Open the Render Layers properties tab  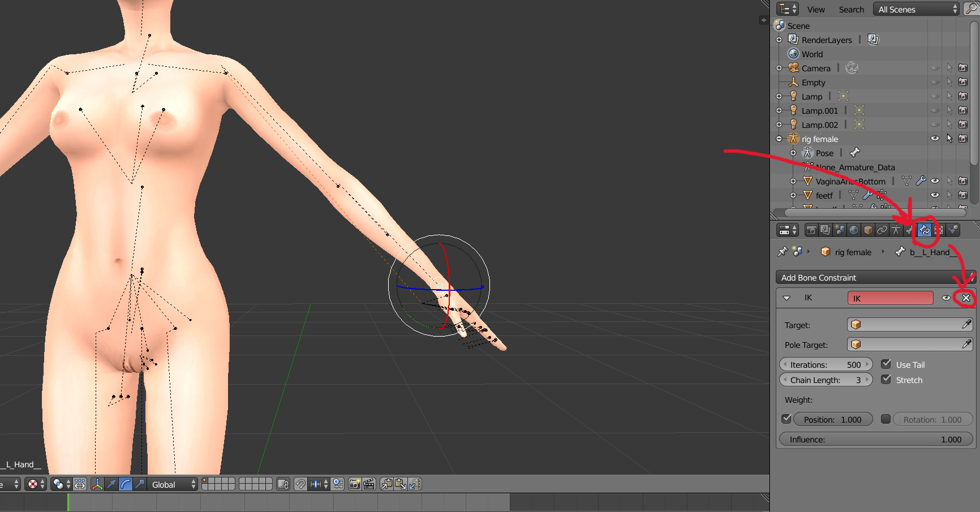tap(826, 230)
